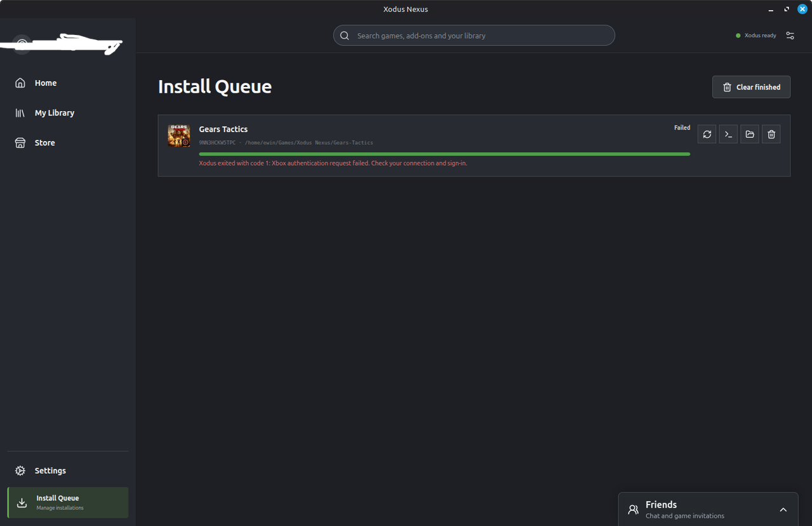
Task: Click the red Xbox authentication error message
Action: point(333,163)
